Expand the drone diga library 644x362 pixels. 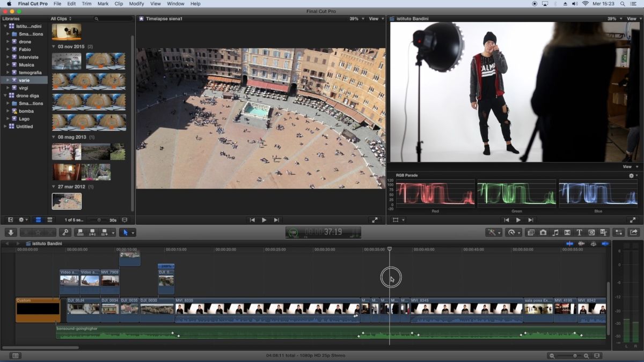coord(6,95)
